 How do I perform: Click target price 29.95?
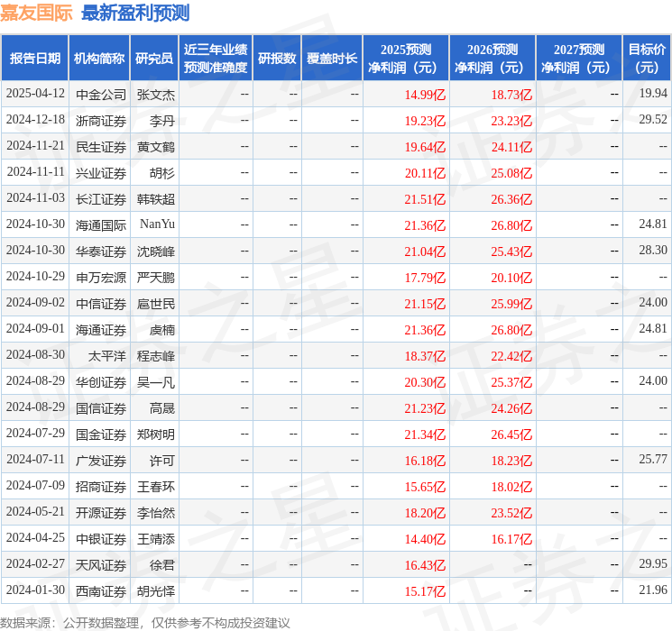[653, 563]
